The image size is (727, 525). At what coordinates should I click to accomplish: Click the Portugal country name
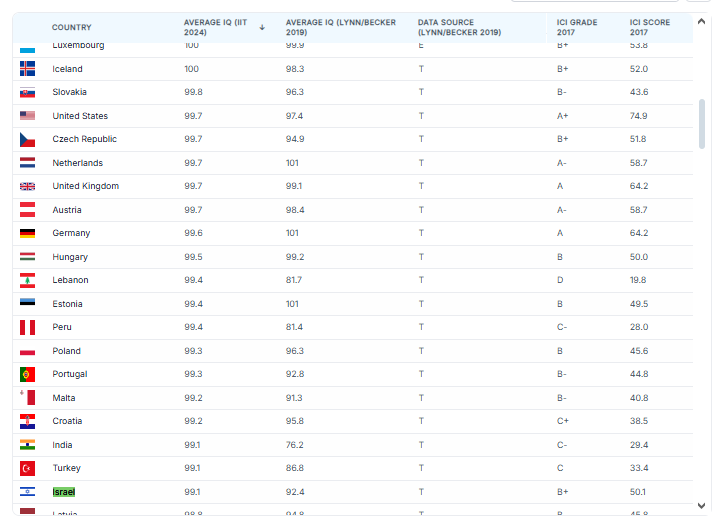(70, 374)
